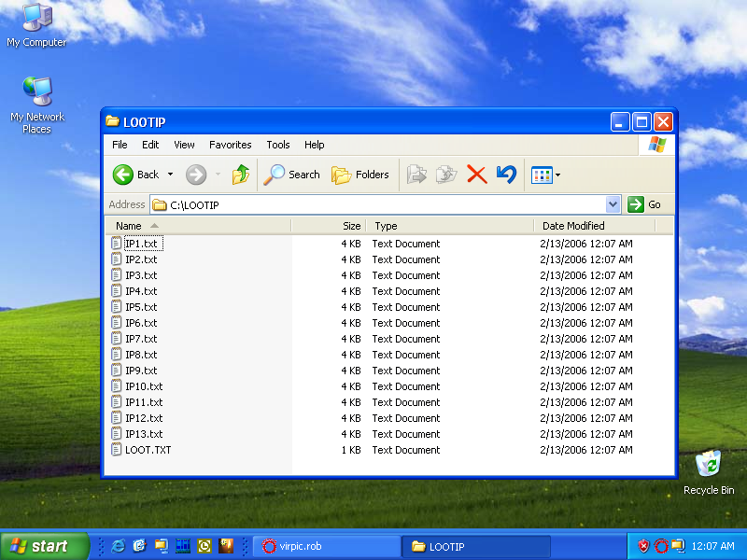Switch to virpic.rob taskbar window

coord(327,546)
